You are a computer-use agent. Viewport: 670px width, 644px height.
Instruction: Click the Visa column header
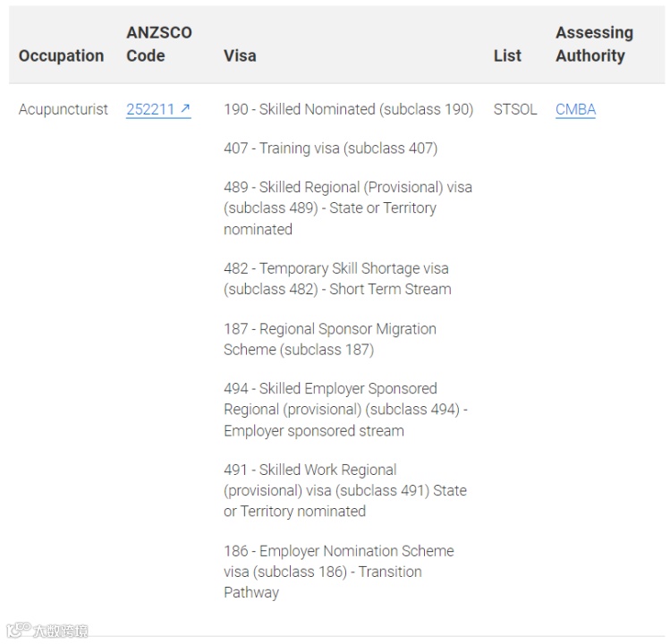tap(240, 55)
